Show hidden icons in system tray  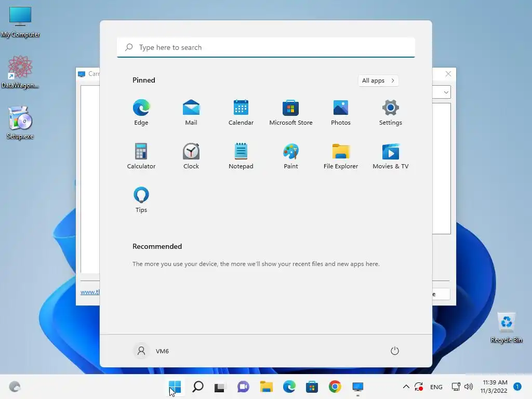406,387
